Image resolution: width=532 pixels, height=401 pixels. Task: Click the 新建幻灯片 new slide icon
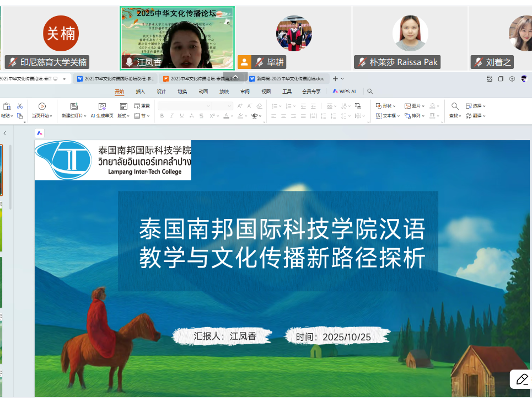(x=74, y=106)
